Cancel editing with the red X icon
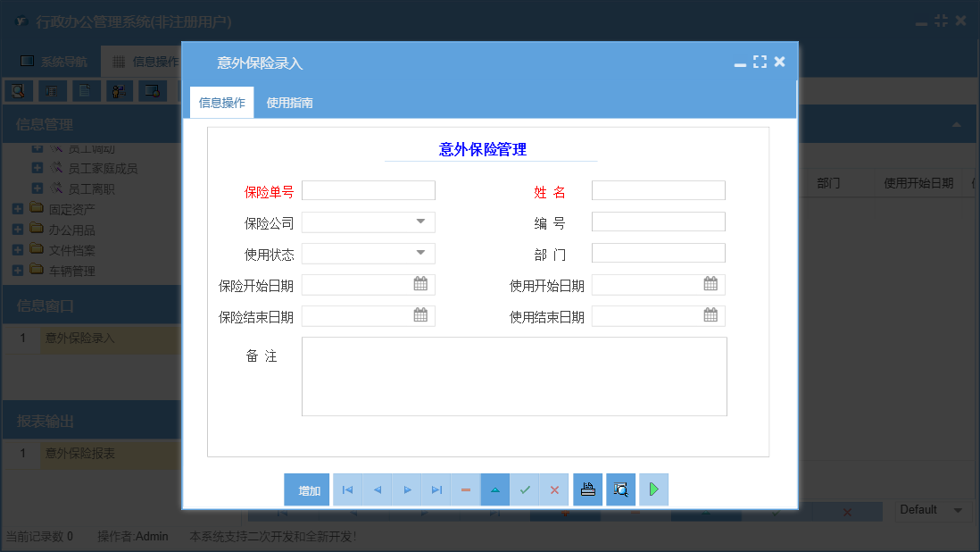The image size is (980, 552). (x=554, y=489)
